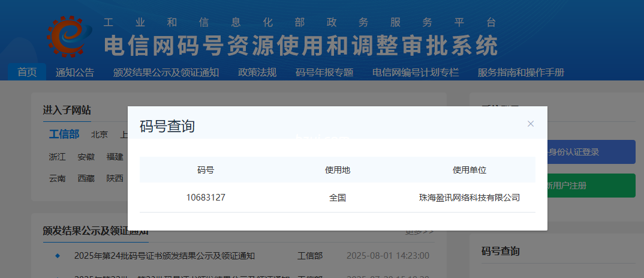Click the 进入子网站 heading
Viewport: 644px width, 278px height.
click(x=67, y=110)
